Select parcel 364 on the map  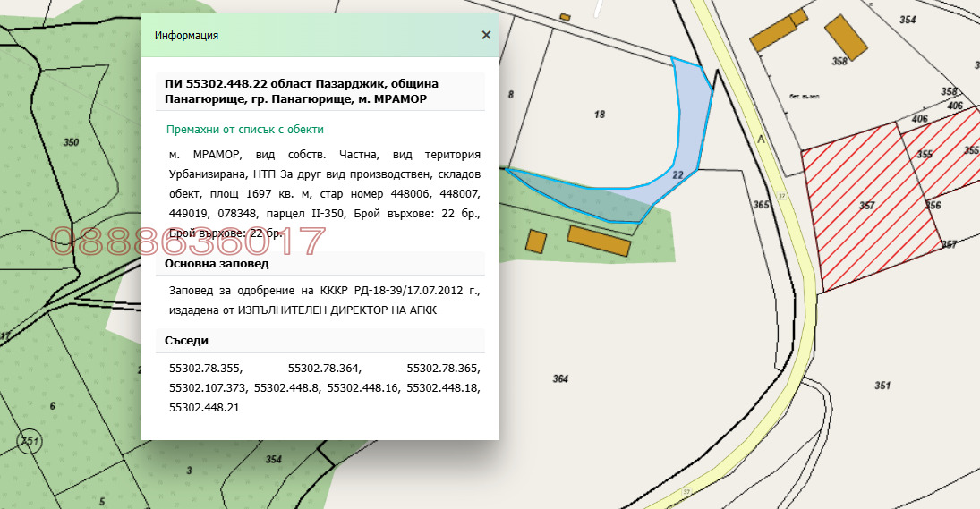pos(560,379)
